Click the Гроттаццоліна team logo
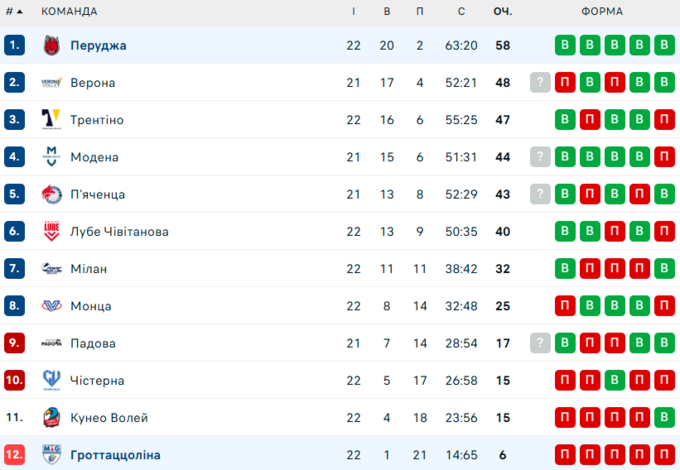Viewport: 680px width, 470px height. [x=51, y=455]
